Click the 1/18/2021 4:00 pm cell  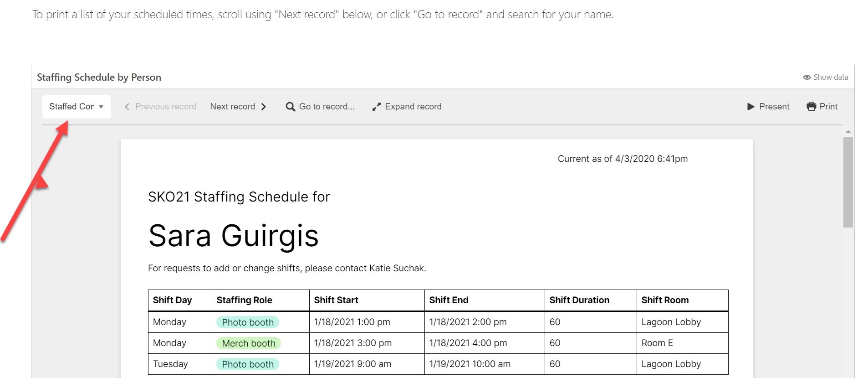click(x=485, y=343)
